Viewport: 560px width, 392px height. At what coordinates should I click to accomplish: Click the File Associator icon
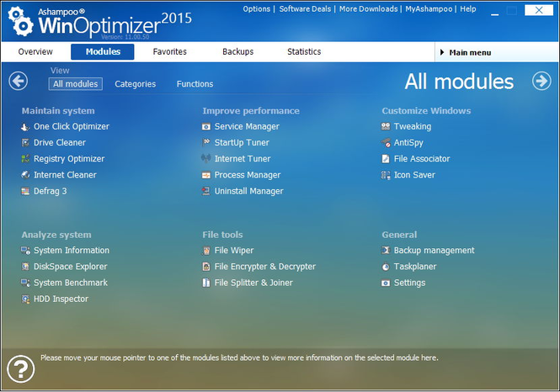point(386,159)
